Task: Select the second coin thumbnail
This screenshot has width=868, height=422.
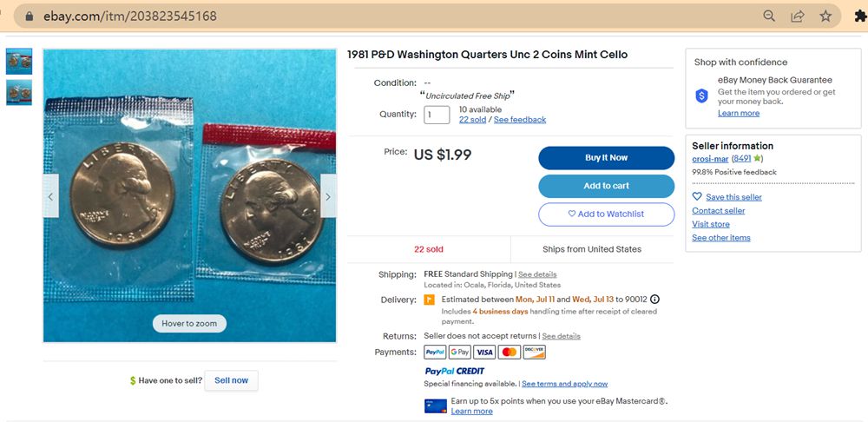Action: pos(19,92)
